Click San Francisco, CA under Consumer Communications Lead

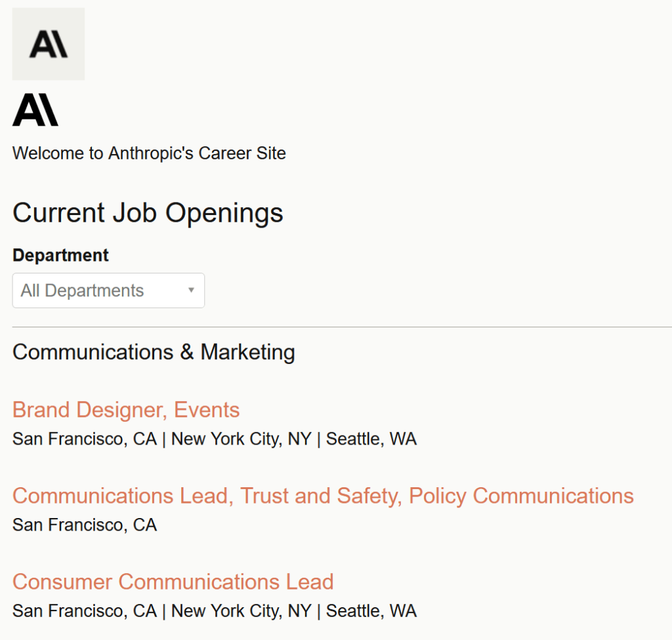pos(85,611)
